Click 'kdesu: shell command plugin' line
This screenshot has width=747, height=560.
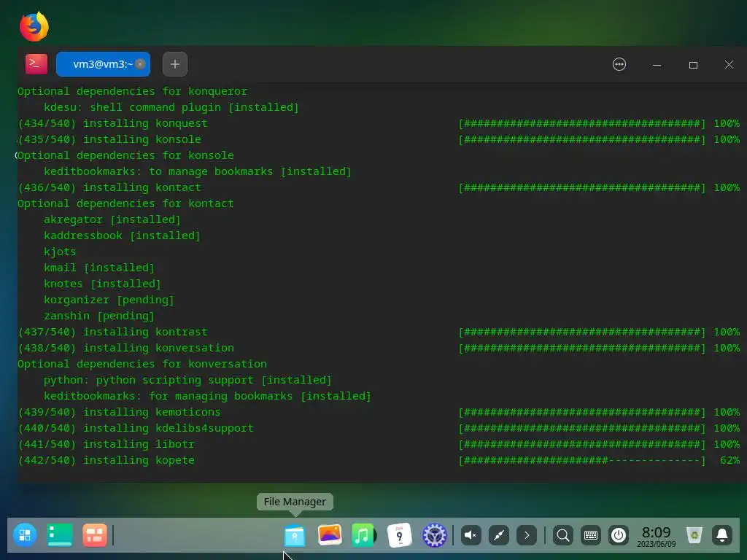171,107
